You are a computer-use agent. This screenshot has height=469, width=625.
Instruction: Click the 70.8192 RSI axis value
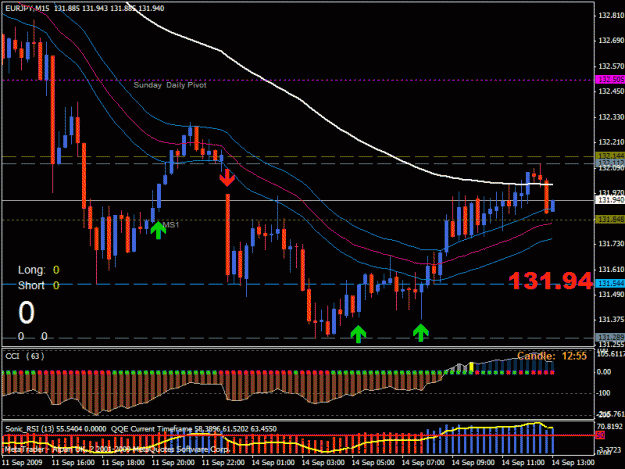click(x=610, y=426)
